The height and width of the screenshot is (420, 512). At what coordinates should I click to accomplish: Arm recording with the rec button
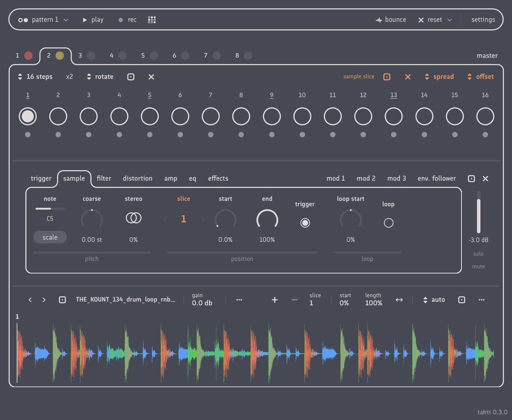[x=127, y=19]
